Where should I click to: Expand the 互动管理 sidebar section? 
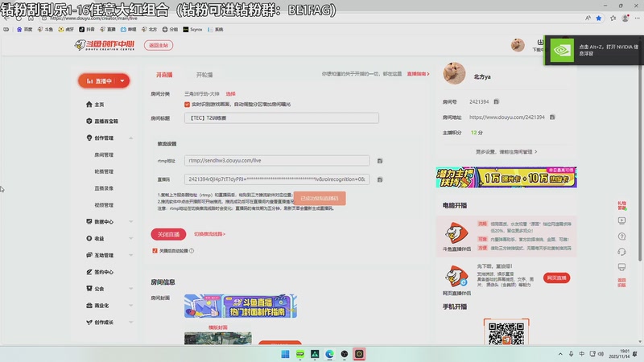point(131,255)
